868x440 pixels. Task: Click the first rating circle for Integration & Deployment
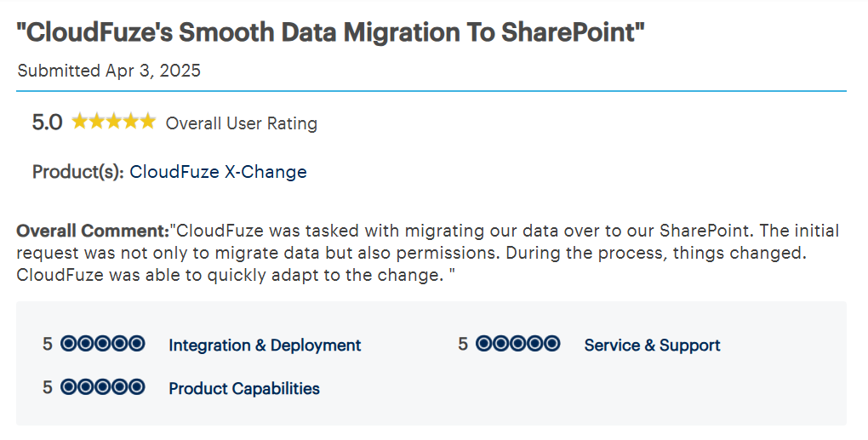coord(69,345)
